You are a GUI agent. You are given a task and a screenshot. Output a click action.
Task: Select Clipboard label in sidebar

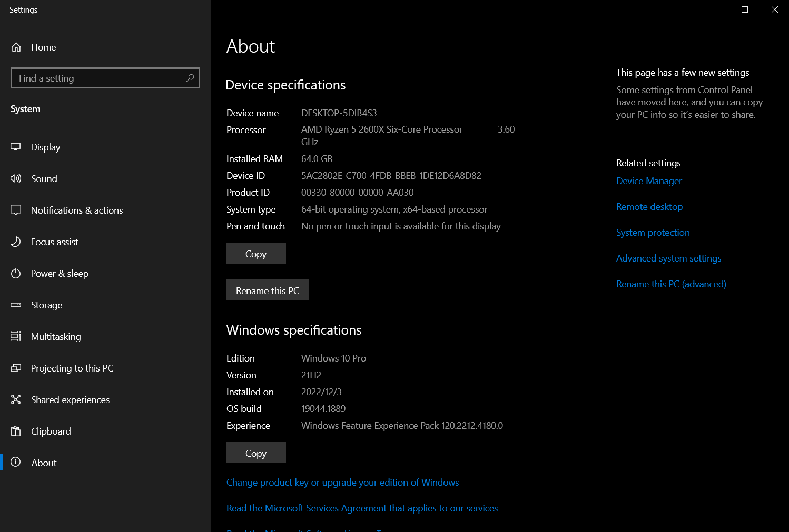[51, 431]
